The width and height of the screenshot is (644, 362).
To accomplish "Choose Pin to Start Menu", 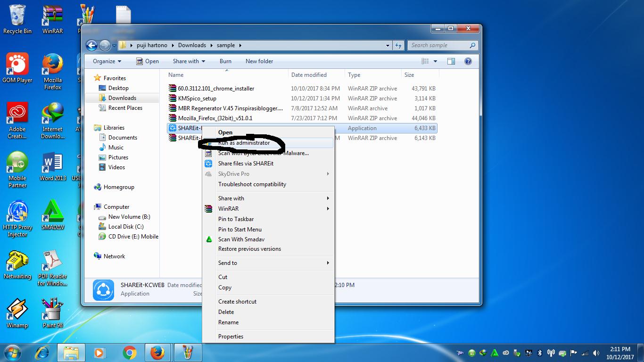I will (x=268, y=230).
